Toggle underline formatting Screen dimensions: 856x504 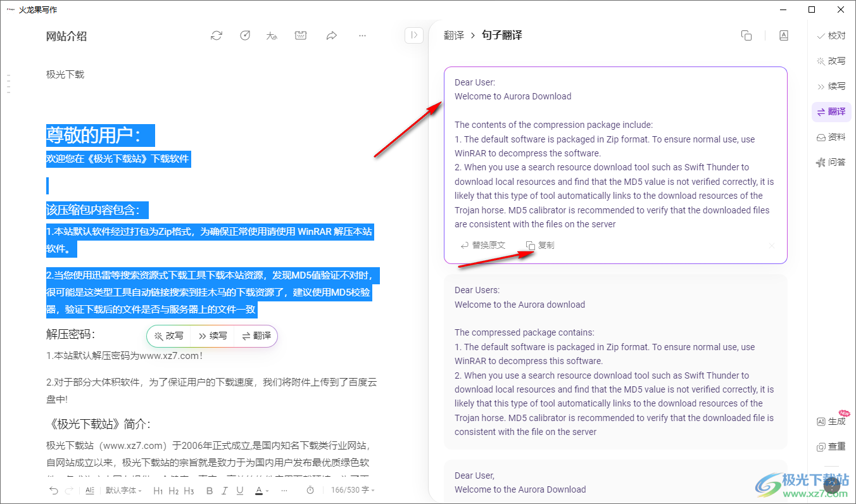(240, 491)
